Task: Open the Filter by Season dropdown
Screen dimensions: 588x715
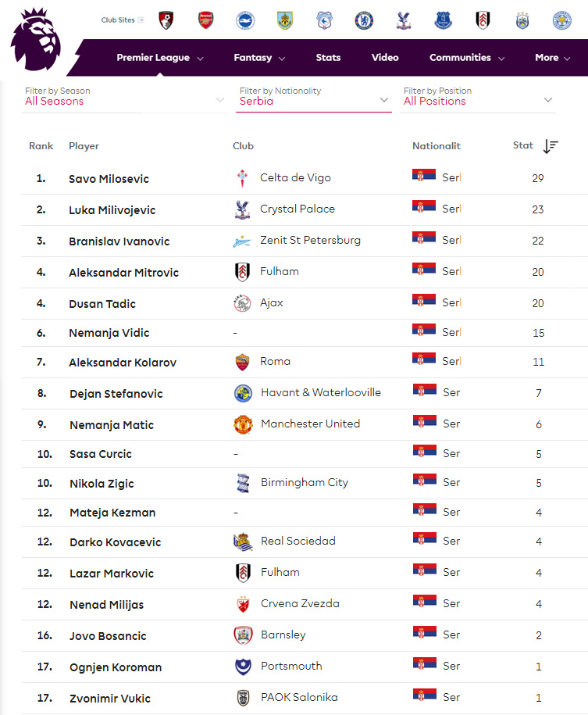Action: 124,97
